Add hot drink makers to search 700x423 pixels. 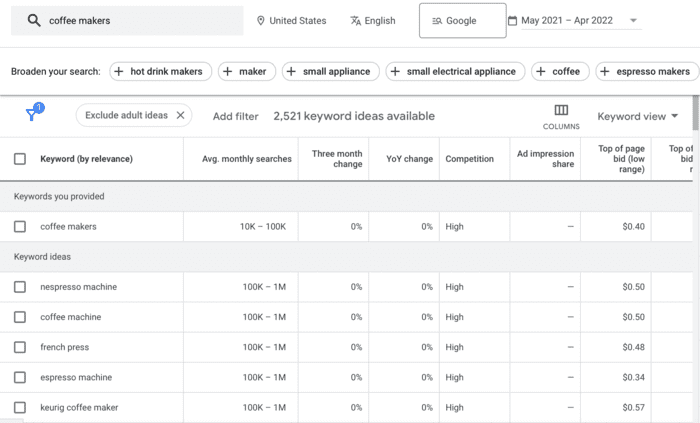click(x=161, y=71)
